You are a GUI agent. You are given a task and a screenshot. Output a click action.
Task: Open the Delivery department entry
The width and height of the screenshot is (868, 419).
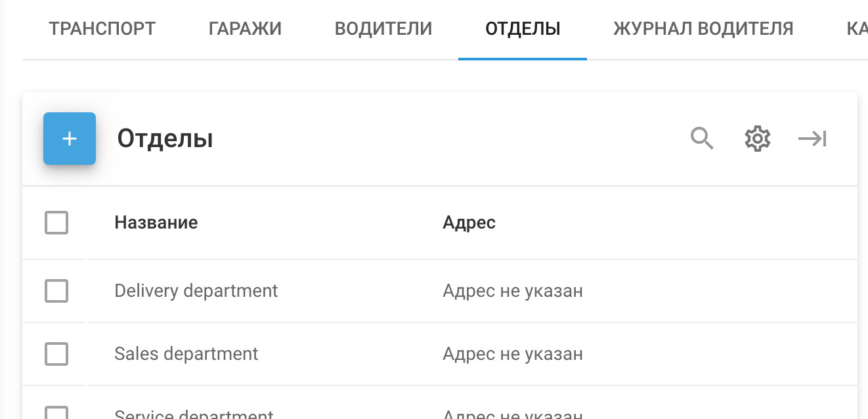pos(196,291)
